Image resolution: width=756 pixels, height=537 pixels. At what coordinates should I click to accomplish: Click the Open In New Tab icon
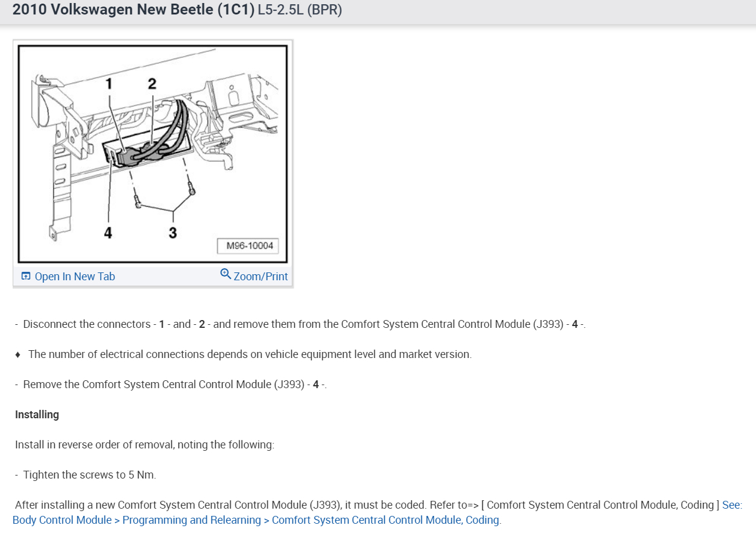tap(25, 277)
